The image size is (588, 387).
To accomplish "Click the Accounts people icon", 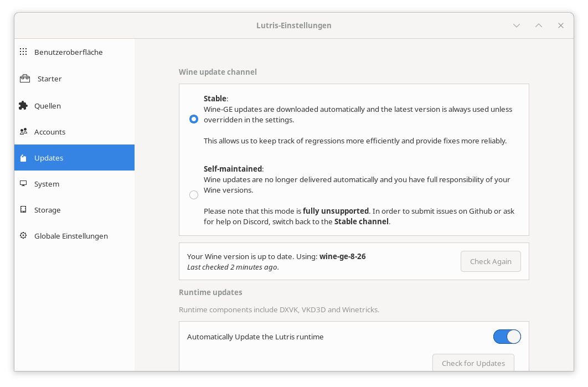I will (23, 132).
